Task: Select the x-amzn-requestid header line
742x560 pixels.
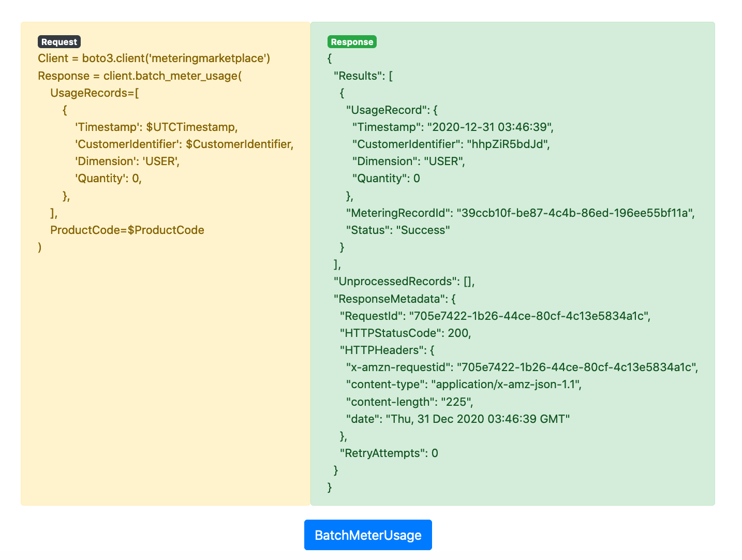Action: click(522, 367)
